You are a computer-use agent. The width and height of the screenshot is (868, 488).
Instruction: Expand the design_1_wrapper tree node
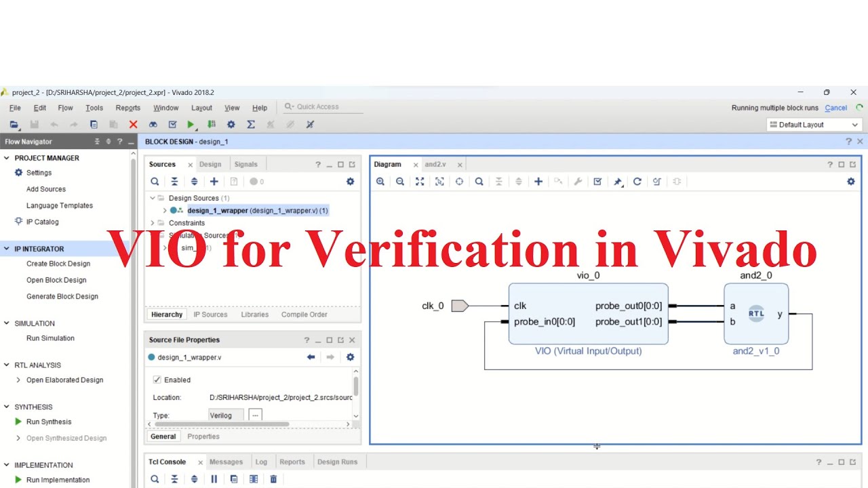(x=164, y=211)
